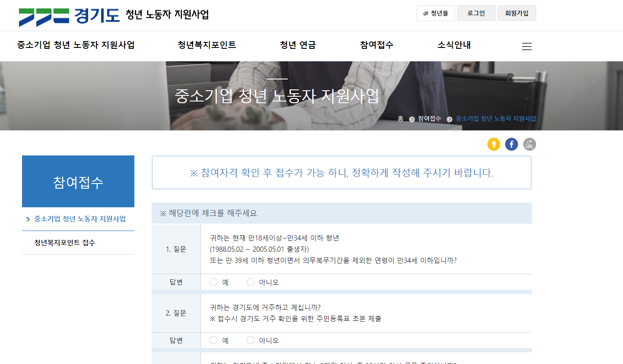Copy the page link using the URL icon
The height and width of the screenshot is (364, 623).
click(x=529, y=144)
